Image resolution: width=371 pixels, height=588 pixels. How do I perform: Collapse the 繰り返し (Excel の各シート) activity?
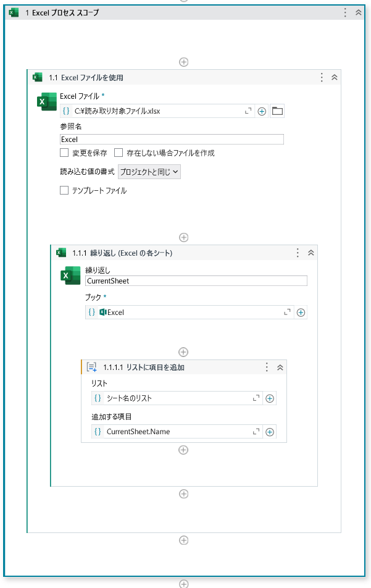pos(311,253)
